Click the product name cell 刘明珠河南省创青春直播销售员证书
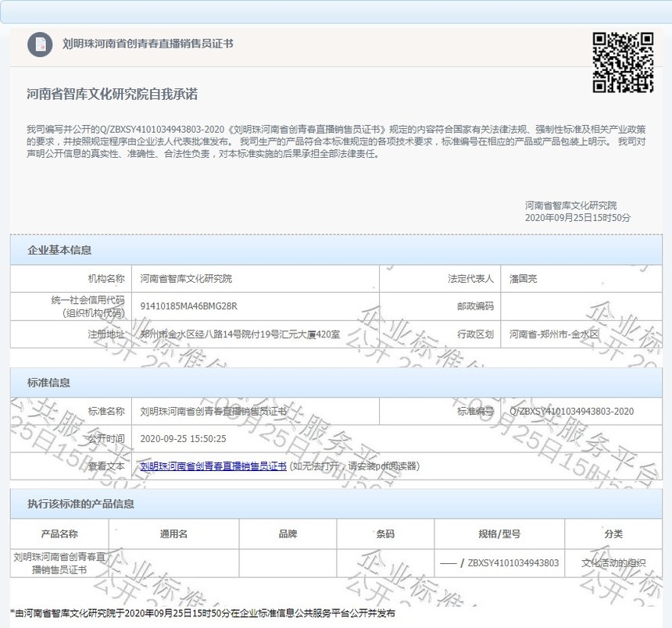Viewport: 672px width, 628px height. pos(59,563)
